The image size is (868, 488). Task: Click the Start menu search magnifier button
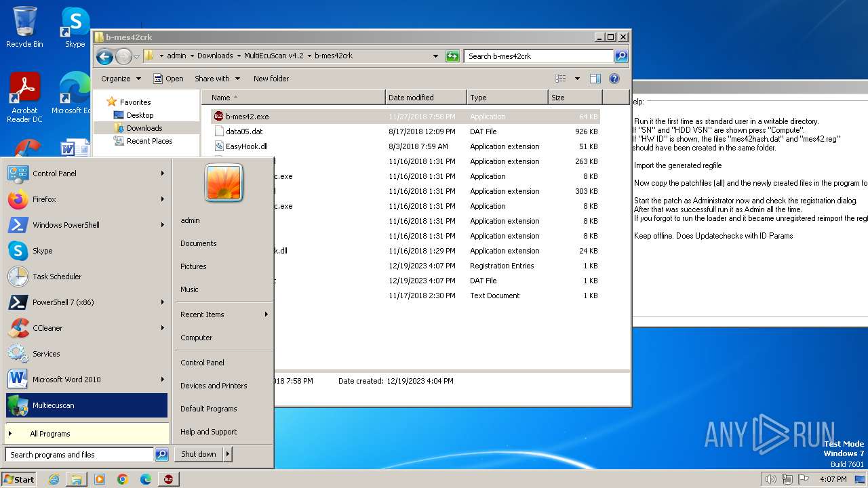coord(161,455)
